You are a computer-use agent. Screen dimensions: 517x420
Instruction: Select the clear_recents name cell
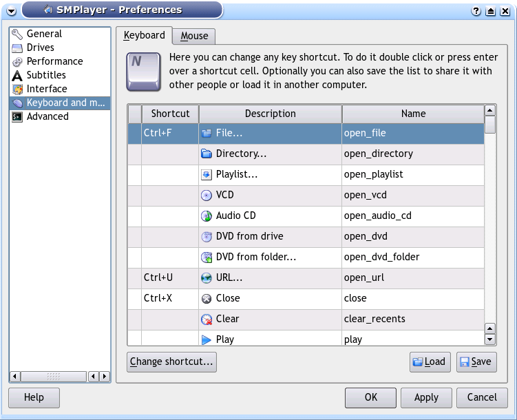point(413,319)
